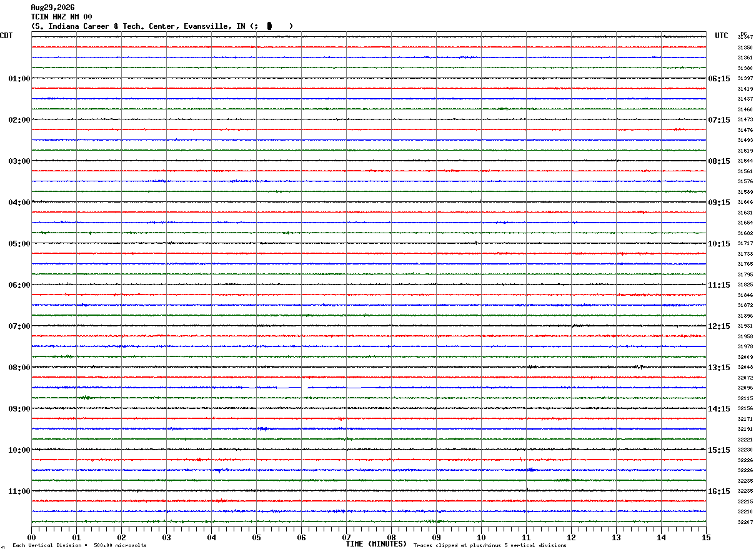Viewport: 756px width, 554px height.
Task: Click the small black marker in station title
Action: pyautogui.click(x=269, y=26)
